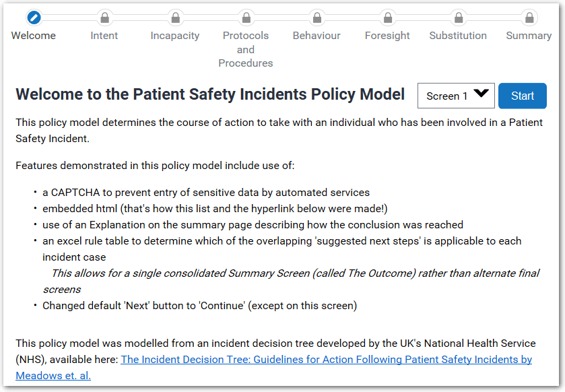Select the Intent step lock icon

pos(104,18)
